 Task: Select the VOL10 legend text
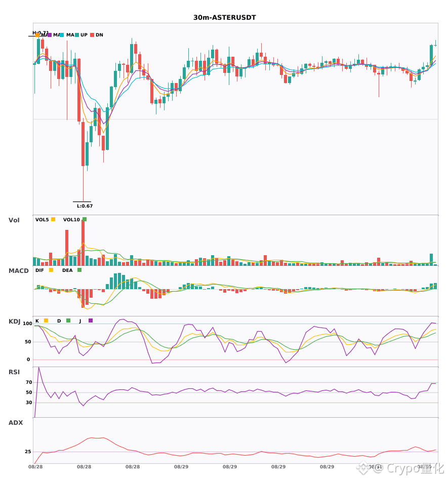pyautogui.click(x=71, y=220)
